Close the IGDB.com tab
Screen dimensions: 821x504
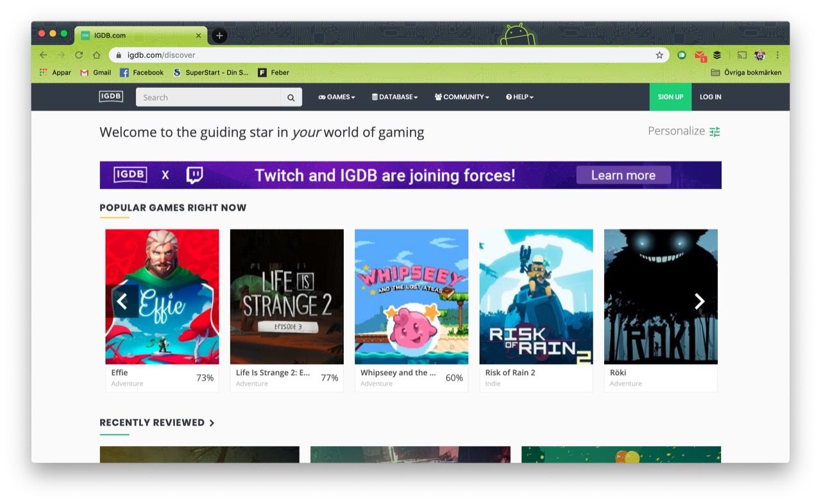tap(198, 36)
